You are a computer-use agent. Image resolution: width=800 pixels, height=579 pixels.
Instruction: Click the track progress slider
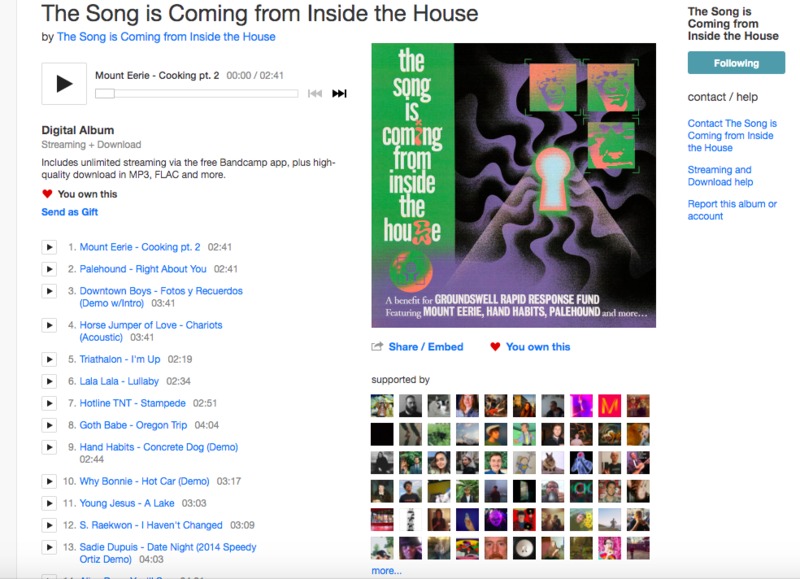[x=196, y=94]
